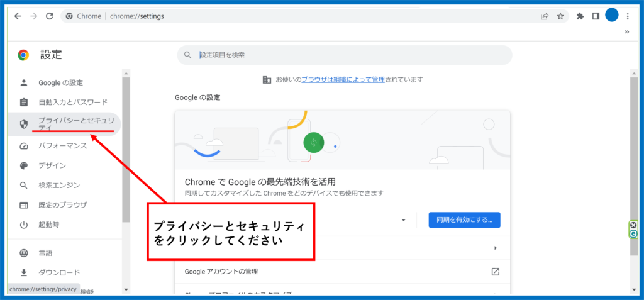Click 同期を有効にする button
This screenshot has height=300, width=644.
[x=464, y=220]
